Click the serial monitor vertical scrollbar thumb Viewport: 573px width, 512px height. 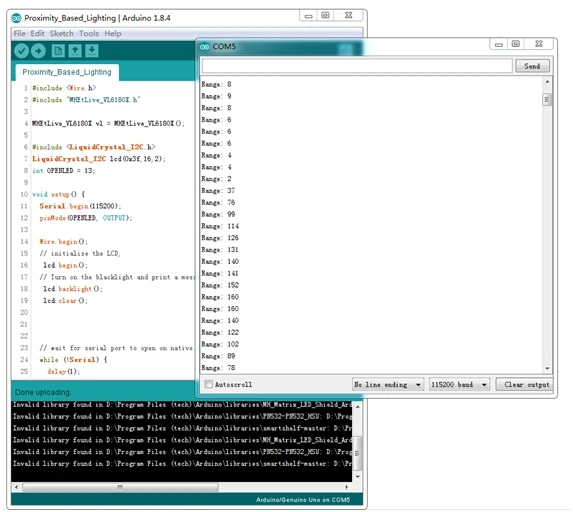click(547, 99)
